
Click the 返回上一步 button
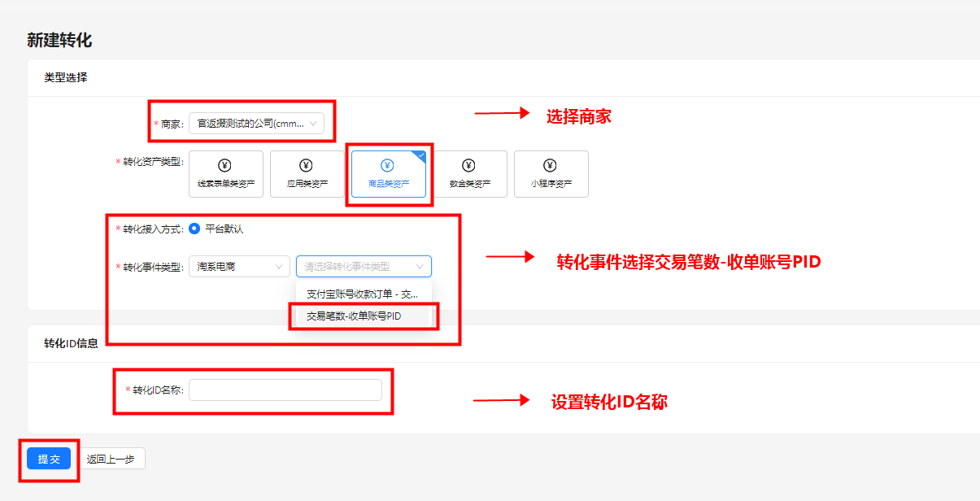coord(112,459)
